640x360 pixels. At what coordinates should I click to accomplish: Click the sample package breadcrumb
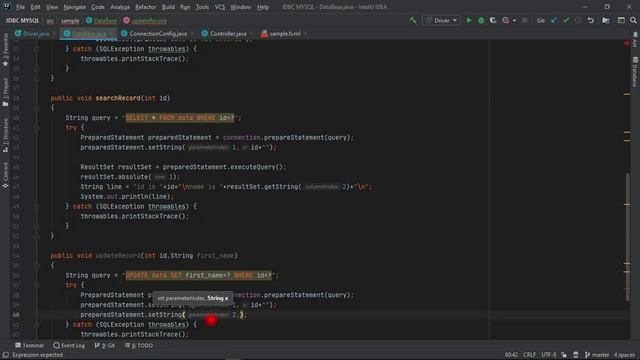pyautogui.click(x=70, y=20)
